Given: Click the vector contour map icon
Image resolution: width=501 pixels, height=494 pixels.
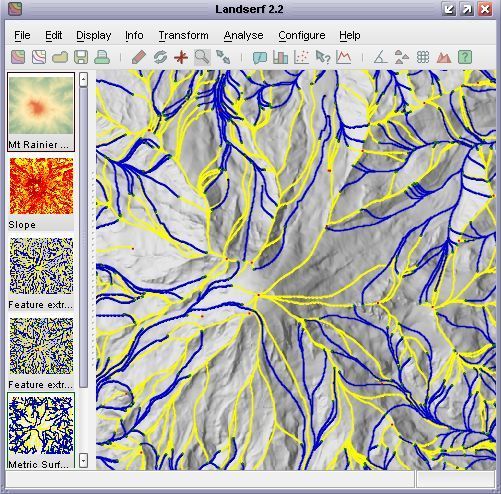Looking at the screenshot, I should click(39, 57).
